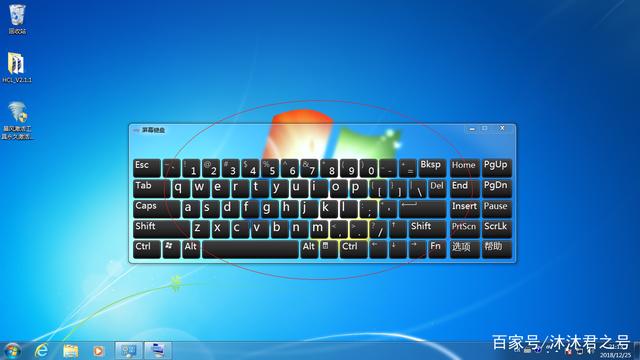Click the Windows Start orb
Viewport: 640px width, 360px height.
12,351
